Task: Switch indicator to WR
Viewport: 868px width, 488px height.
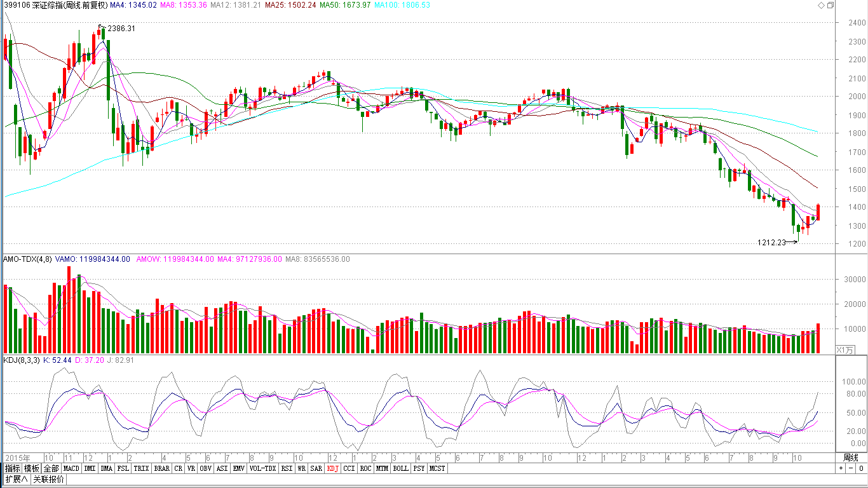Action: click(x=302, y=468)
